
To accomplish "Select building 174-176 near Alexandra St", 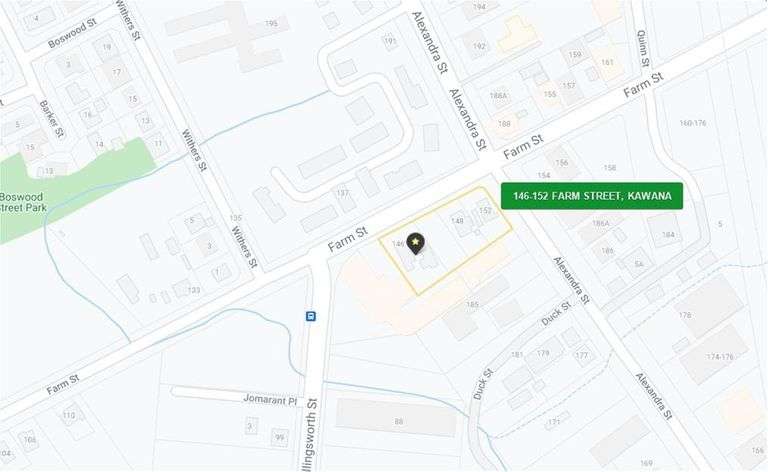I will click(720, 357).
